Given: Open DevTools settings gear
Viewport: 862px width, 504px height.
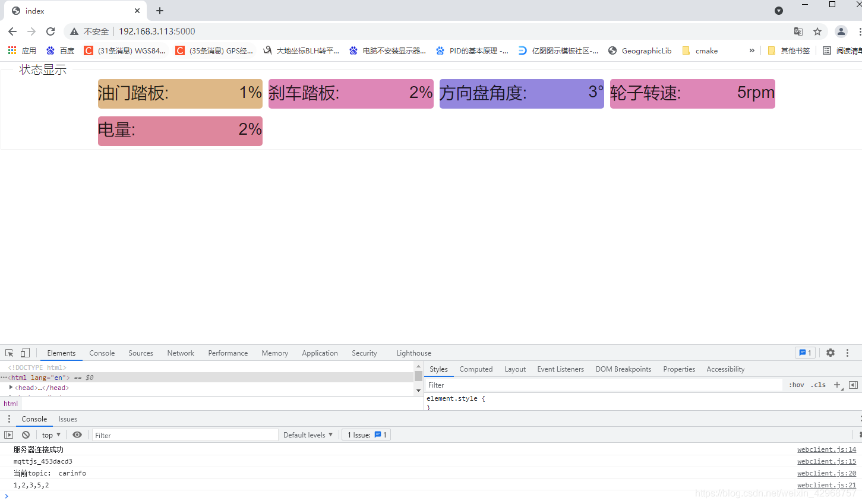Looking at the screenshot, I should (x=831, y=353).
